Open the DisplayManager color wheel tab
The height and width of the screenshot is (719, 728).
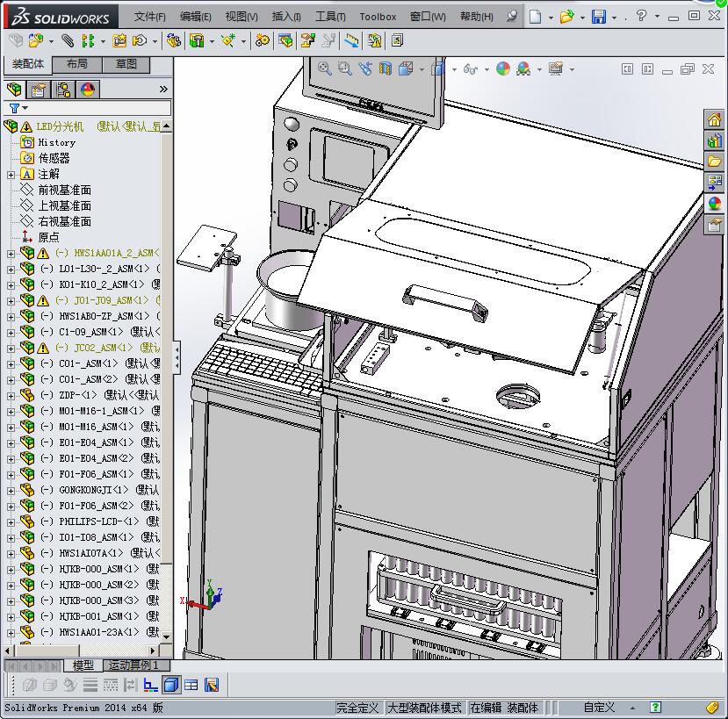(88, 90)
